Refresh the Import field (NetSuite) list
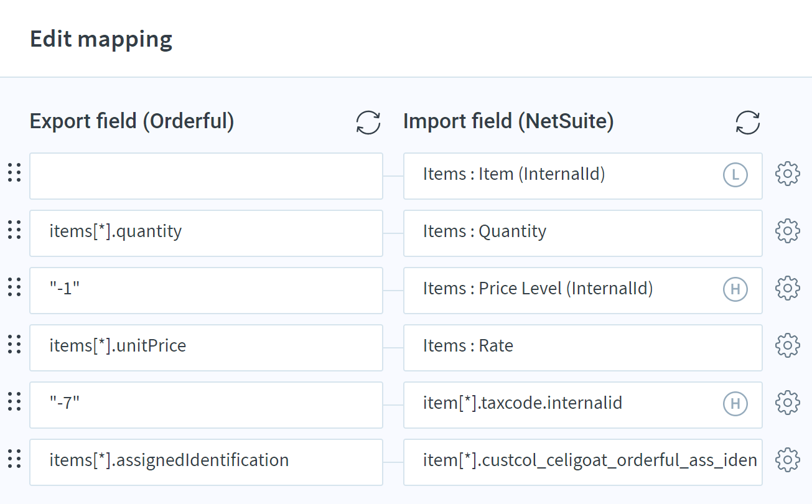The height and width of the screenshot is (504, 812). pos(747,123)
